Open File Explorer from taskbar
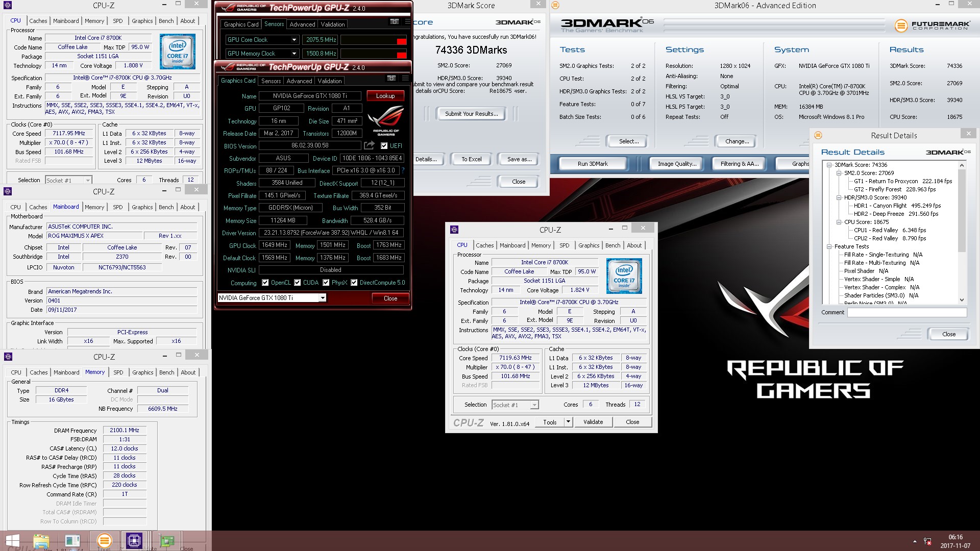 41,541
